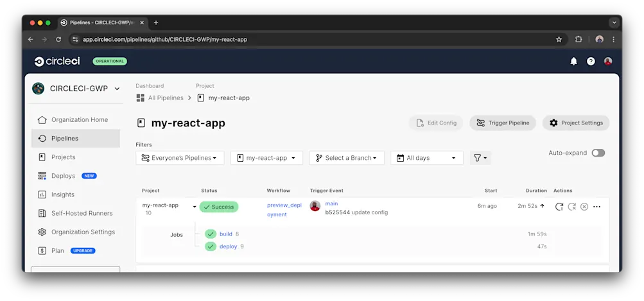Go to Organization Home
644x301 pixels.
76,120
